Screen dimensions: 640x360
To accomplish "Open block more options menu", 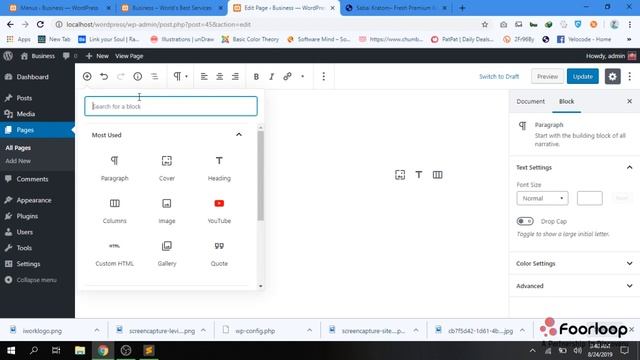I will pyautogui.click(x=324, y=76).
